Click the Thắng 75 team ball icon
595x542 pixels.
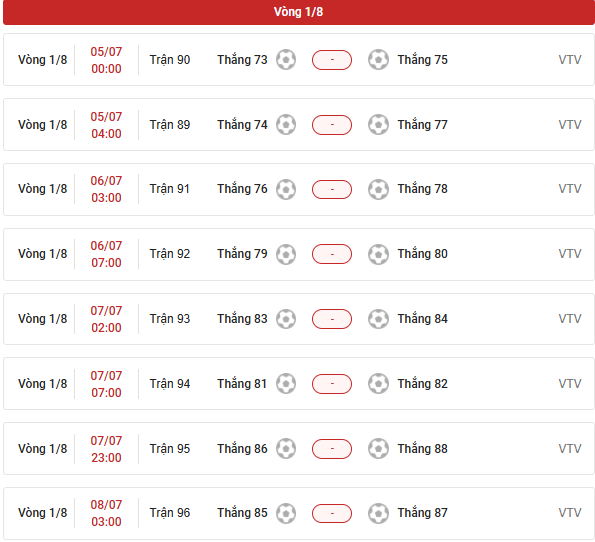click(x=378, y=60)
